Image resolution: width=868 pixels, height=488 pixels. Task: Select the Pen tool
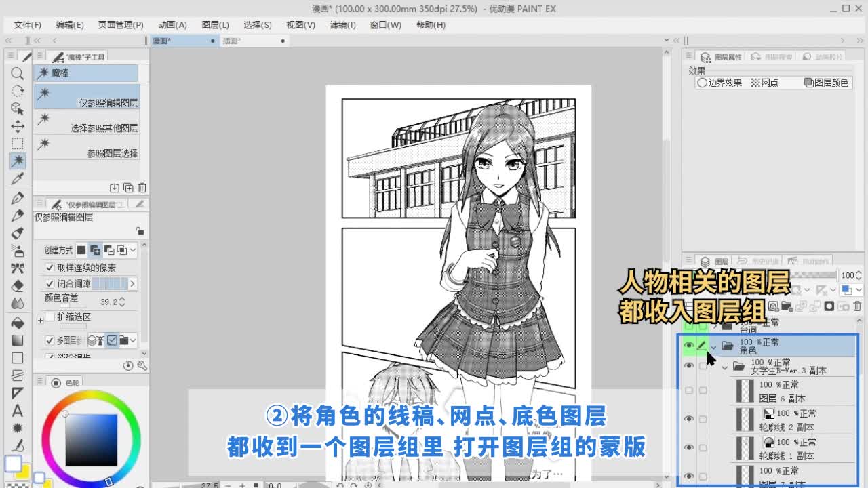[18, 198]
